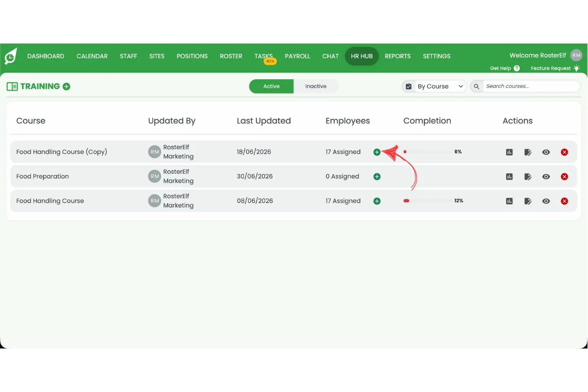Open the REPORTS menu

pyautogui.click(x=398, y=56)
